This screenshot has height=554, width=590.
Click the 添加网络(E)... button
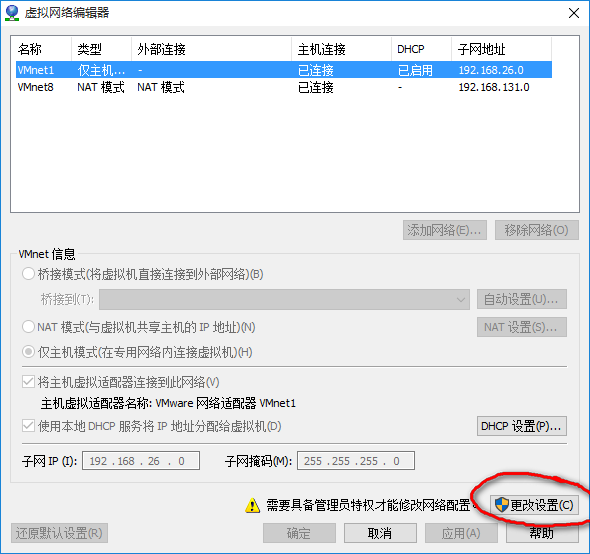[445, 230]
